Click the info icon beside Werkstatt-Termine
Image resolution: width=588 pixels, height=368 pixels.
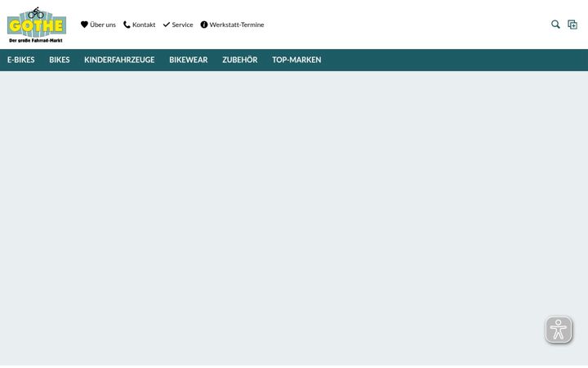point(204,25)
